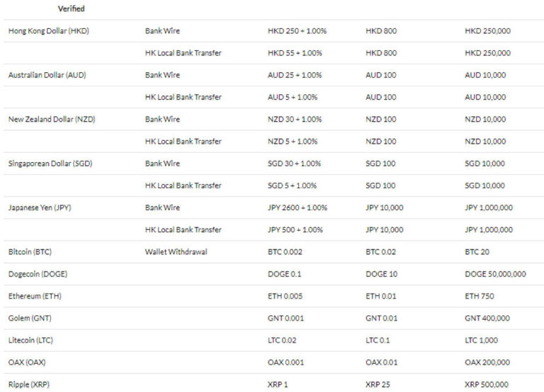Select the Bitcoin (BTC) row label

click(x=31, y=251)
